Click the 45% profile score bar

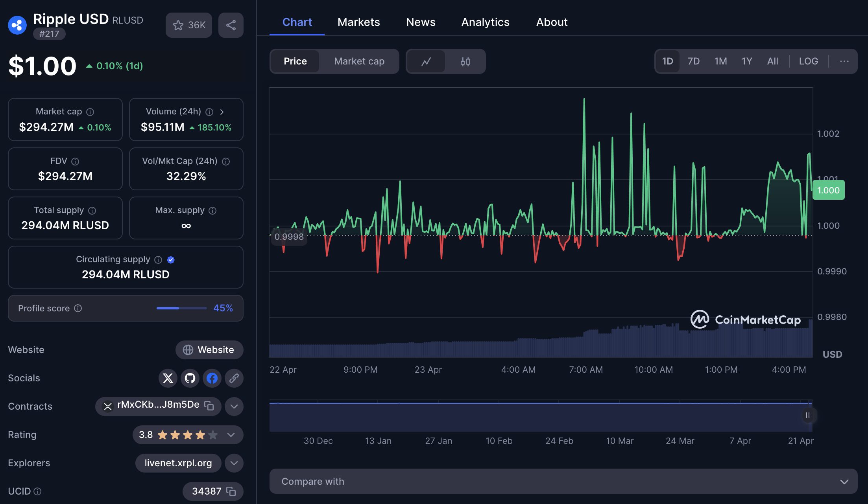click(181, 308)
